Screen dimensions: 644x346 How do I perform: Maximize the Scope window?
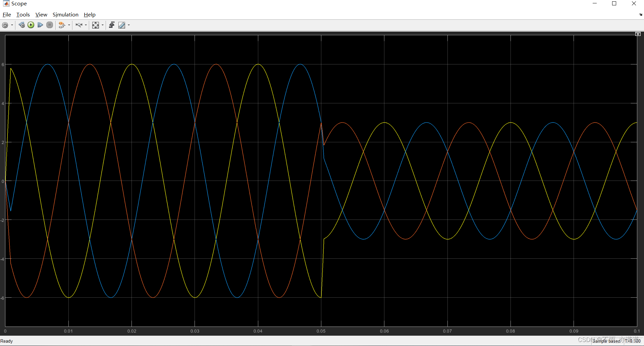(614, 4)
